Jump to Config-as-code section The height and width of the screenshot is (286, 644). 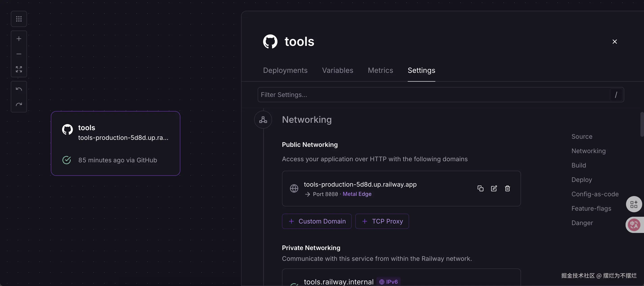tap(595, 194)
